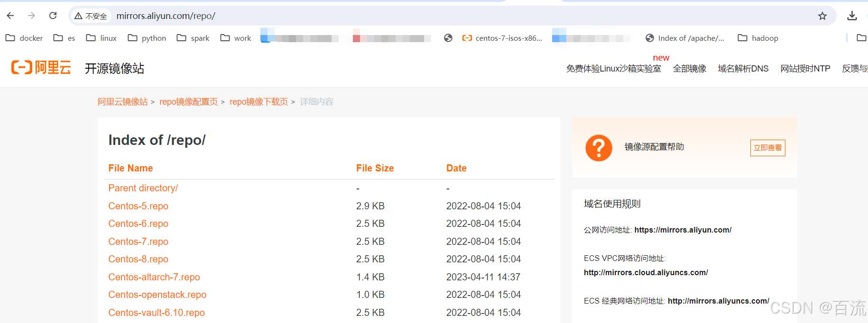Sort by Date column header

click(456, 168)
